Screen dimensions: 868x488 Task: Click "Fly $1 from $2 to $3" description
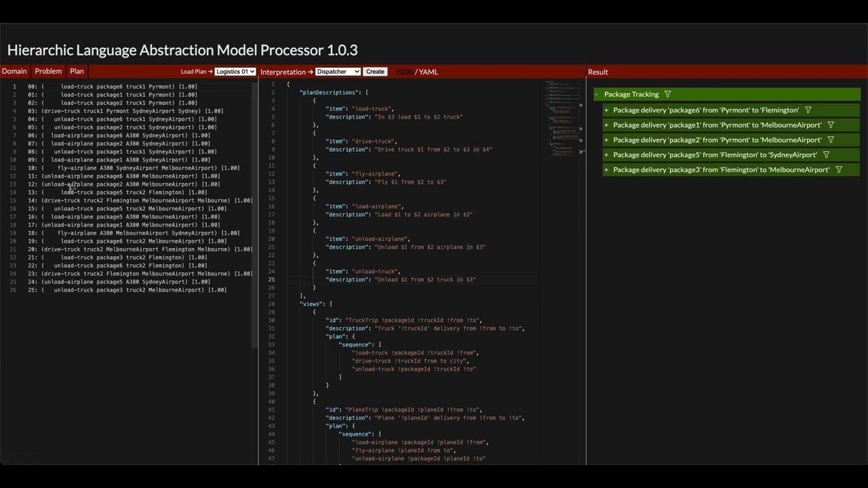coord(410,182)
